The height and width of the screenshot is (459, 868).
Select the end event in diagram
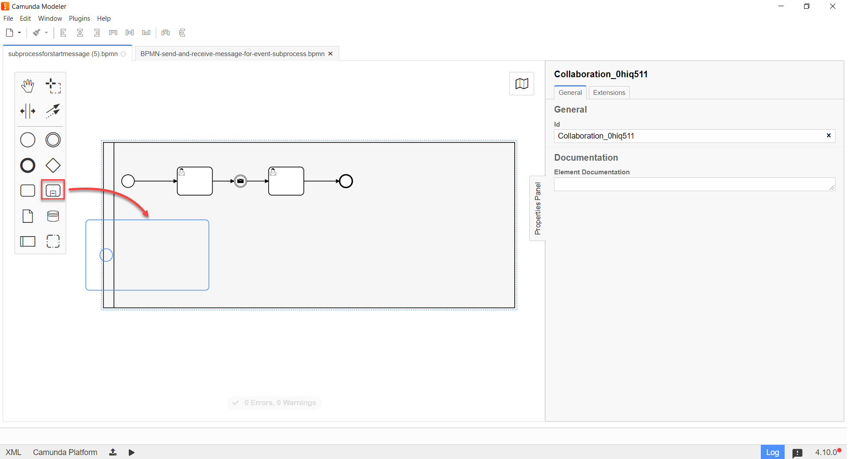pyautogui.click(x=346, y=181)
